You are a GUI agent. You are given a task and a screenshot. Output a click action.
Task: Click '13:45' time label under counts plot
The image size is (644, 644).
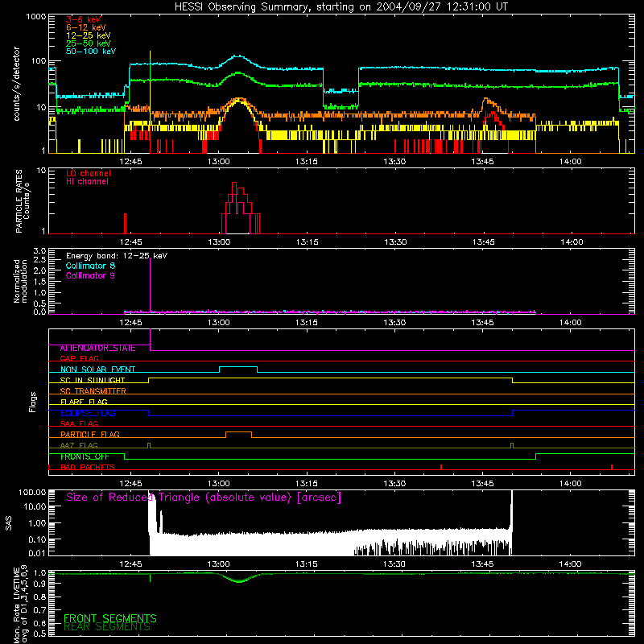482,162
